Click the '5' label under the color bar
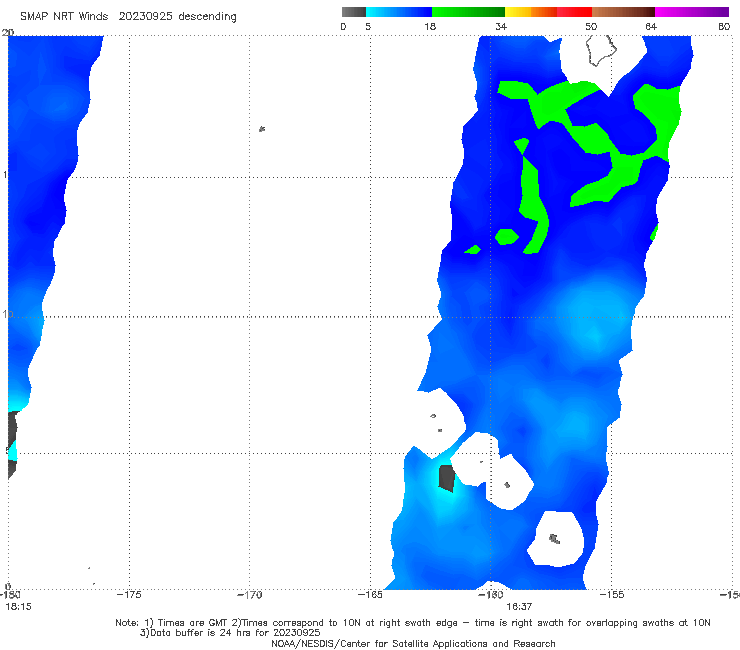Screen dimensions: 740x650 [x=368, y=26]
